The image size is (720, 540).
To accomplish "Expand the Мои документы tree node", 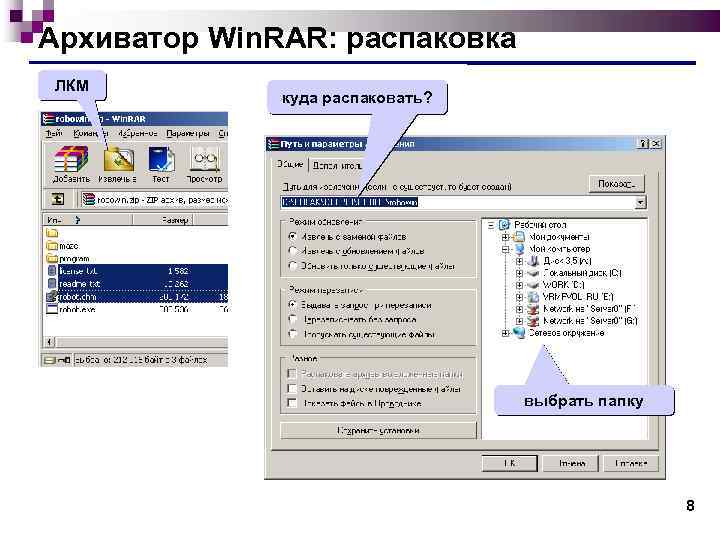I will point(505,237).
